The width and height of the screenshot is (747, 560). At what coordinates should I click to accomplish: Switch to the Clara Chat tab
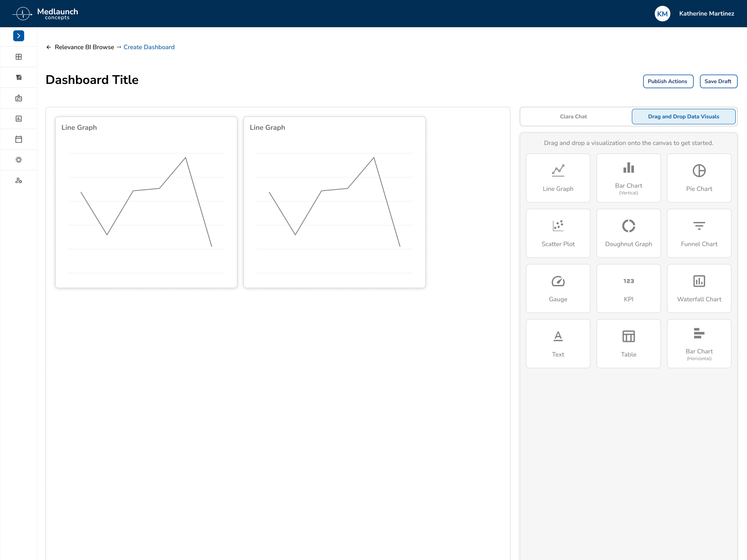(x=573, y=117)
